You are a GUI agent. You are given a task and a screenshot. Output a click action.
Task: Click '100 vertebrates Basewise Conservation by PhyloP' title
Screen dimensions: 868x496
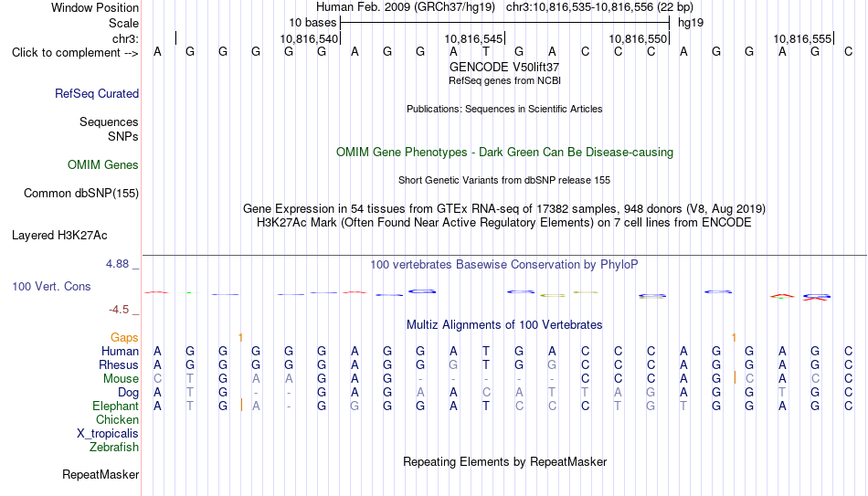coord(504,265)
